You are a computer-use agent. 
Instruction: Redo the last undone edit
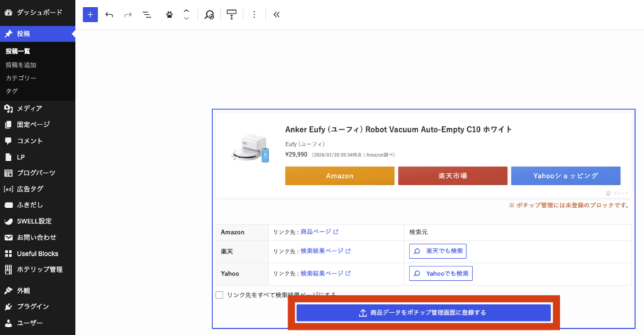click(128, 15)
